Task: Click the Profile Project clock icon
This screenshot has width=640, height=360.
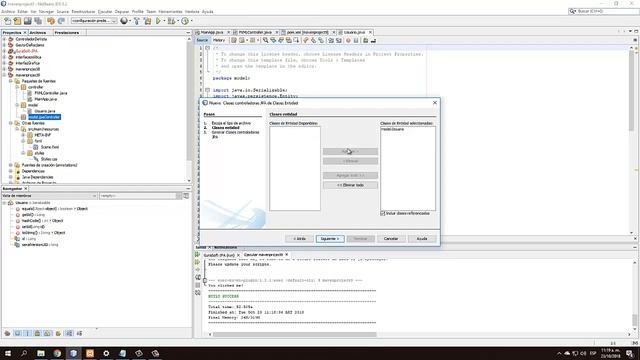Action: 185,21
